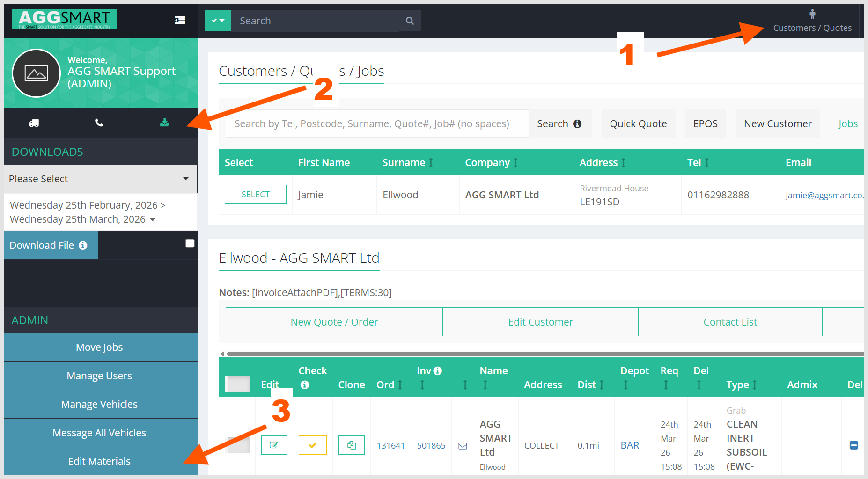The height and width of the screenshot is (479, 868).
Task: Click the edit pencil icon for job 131641
Action: pos(274,445)
